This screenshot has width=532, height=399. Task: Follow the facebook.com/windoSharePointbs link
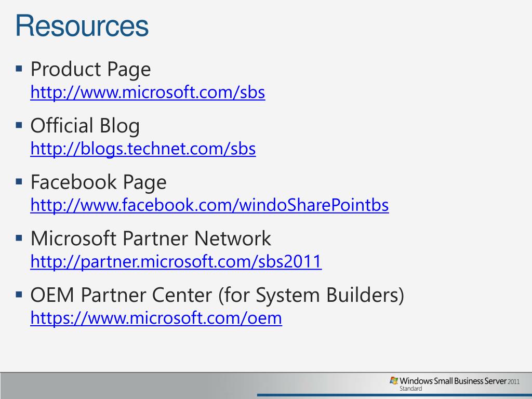pyautogui.click(x=209, y=205)
